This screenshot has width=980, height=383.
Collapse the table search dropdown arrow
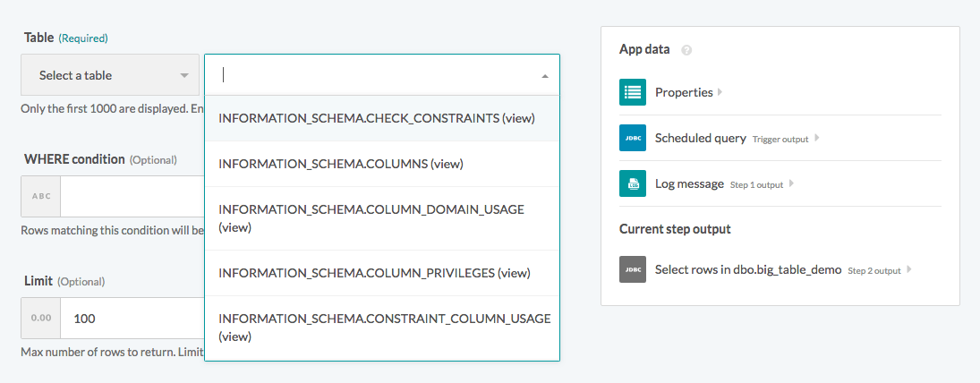coord(544,76)
